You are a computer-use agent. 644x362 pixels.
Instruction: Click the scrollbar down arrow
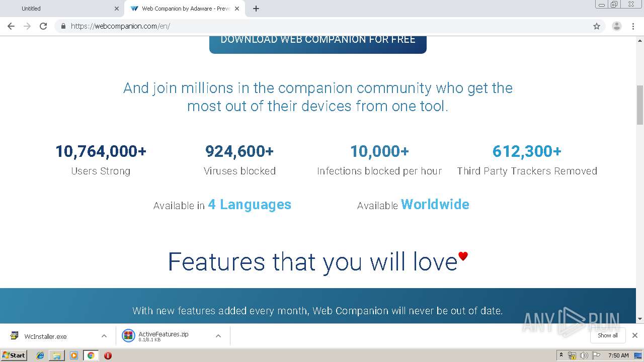tap(640, 319)
